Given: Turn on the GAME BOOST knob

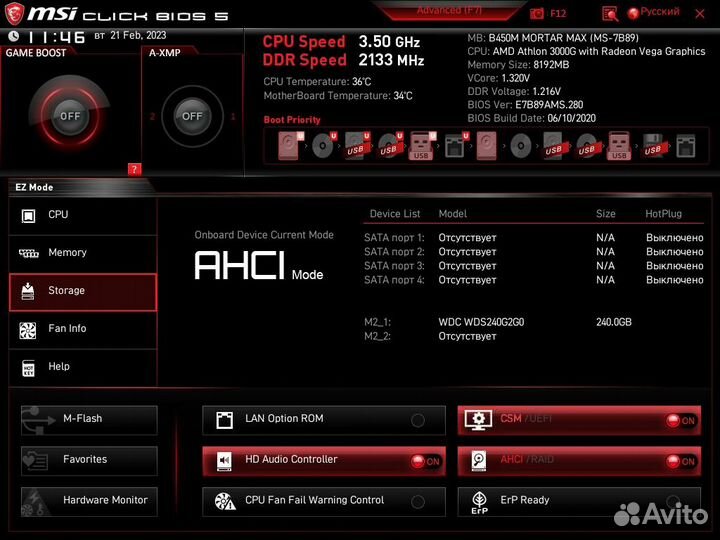Looking at the screenshot, I should 70,116.
